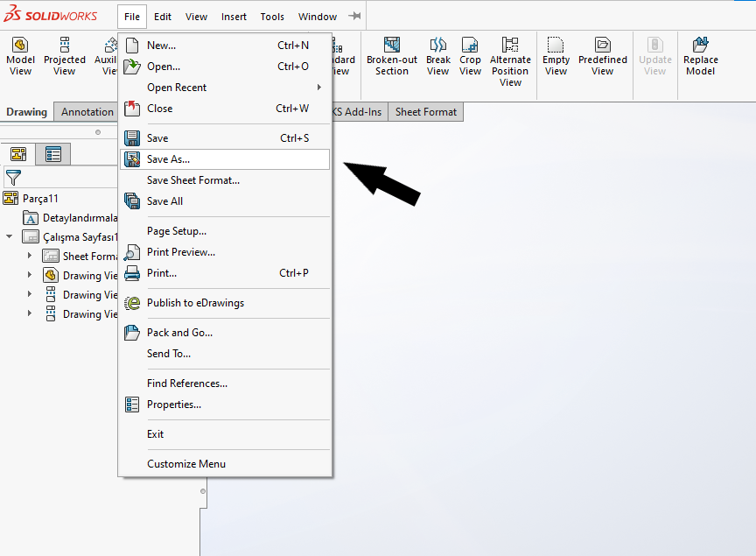Open the filter icon in feature tree
The height and width of the screenshot is (556, 756).
click(x=12, y=178)
